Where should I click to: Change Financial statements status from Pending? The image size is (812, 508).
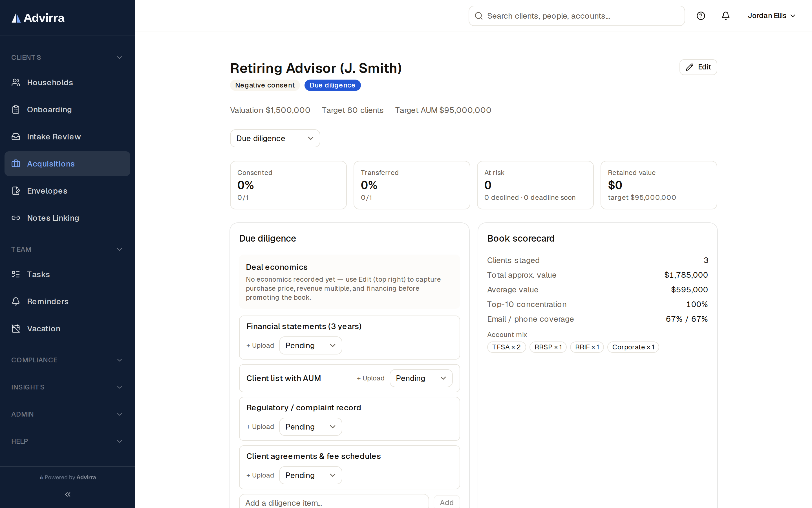[310, 345]
